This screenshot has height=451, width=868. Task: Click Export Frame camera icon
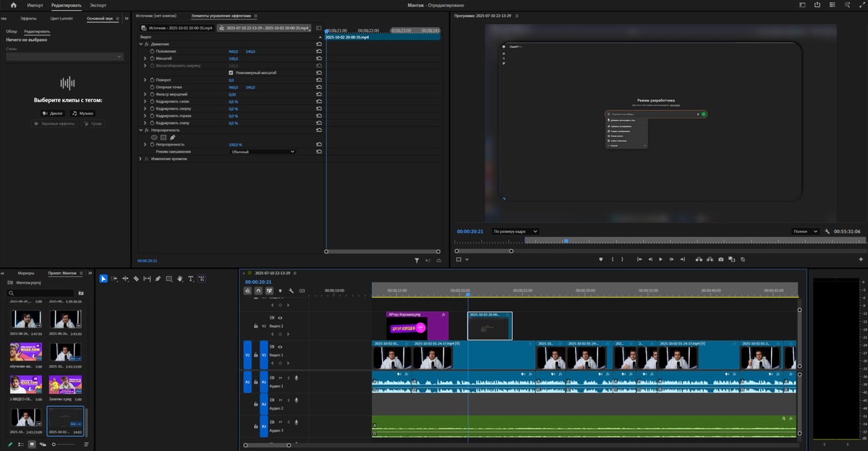tap(720, 259)
